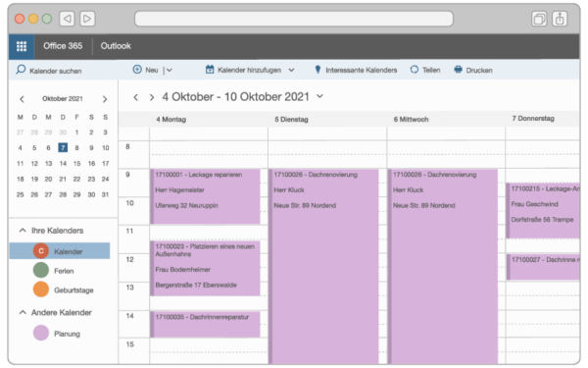Viewport: 588px width, 368px height.
Task: Click the browser share icon
Action: 560,19
